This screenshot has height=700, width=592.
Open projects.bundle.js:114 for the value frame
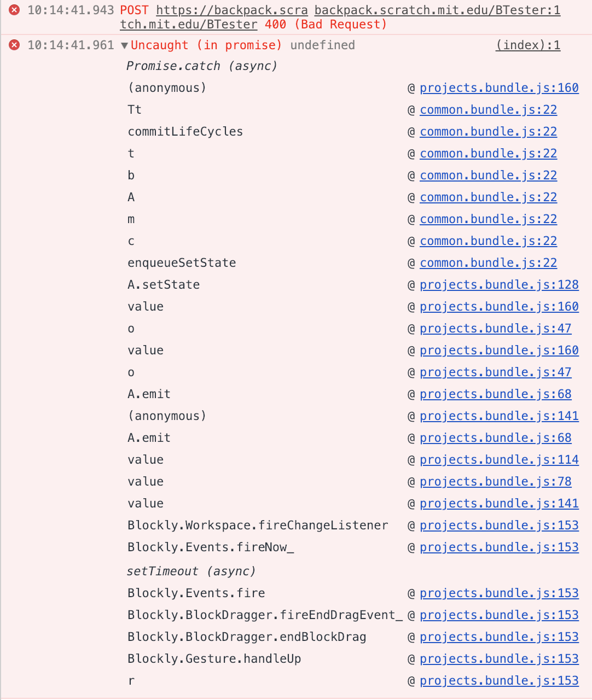[498, 459]
